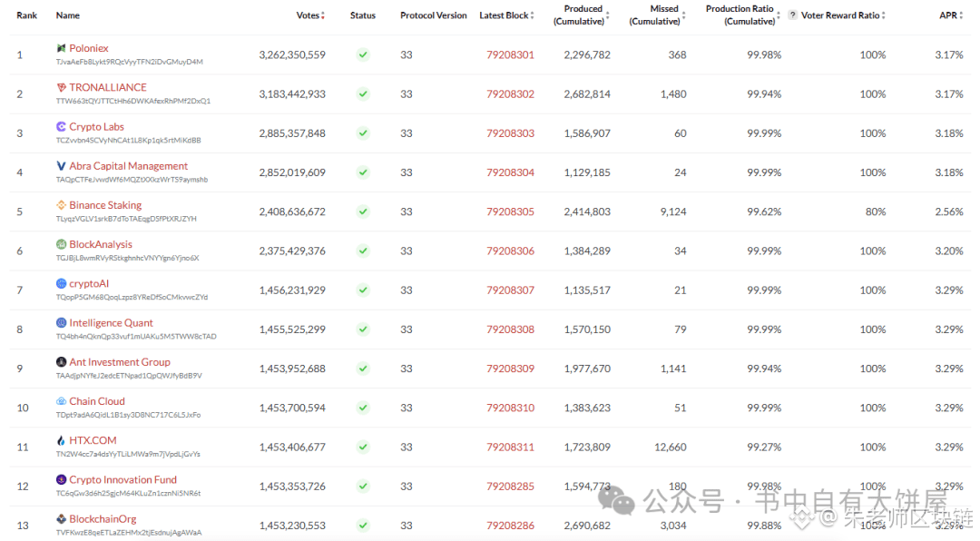Click the Poloniex logo icon
Screen dimensions: 980x541
pyautogui.click(x=61, y=48)
